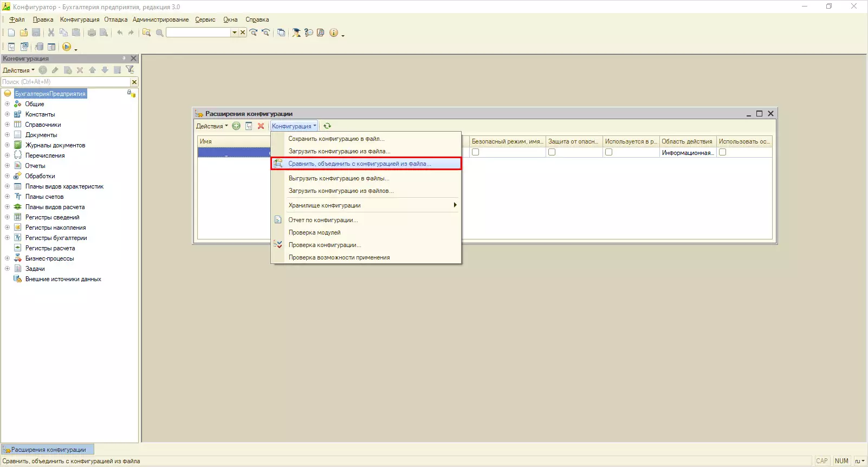Click the configuration tree search field
Screen dimensions: 868x467
(65, 82)
